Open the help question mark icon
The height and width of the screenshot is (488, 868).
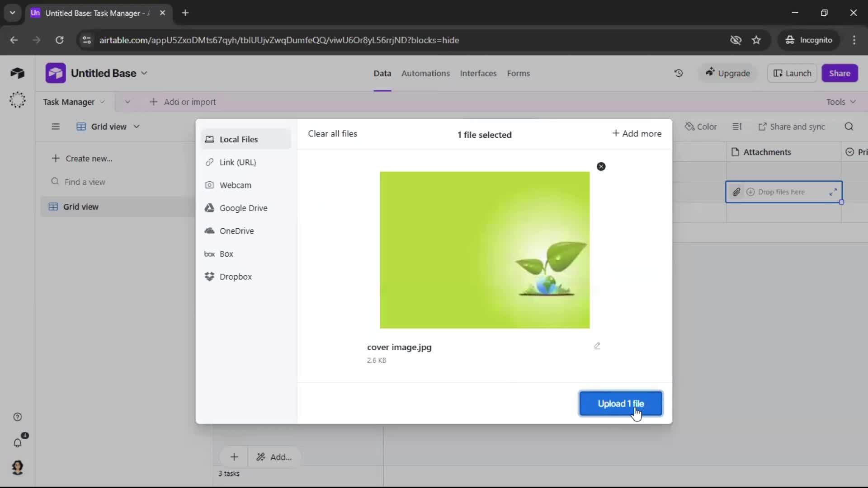18,417
